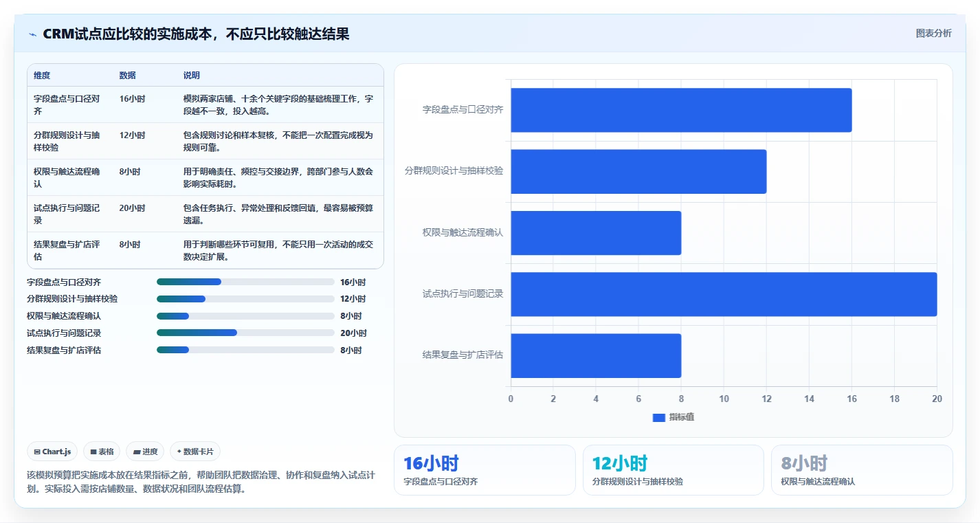Click the 图表分析 label in header
Viewport: 980px width, 523px height.
point(934,34)
